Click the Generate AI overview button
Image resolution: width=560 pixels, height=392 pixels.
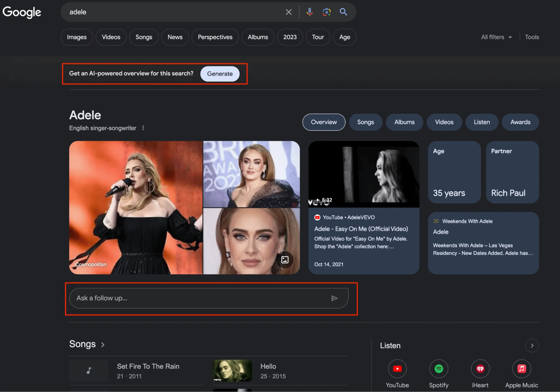tap(220, 74)
